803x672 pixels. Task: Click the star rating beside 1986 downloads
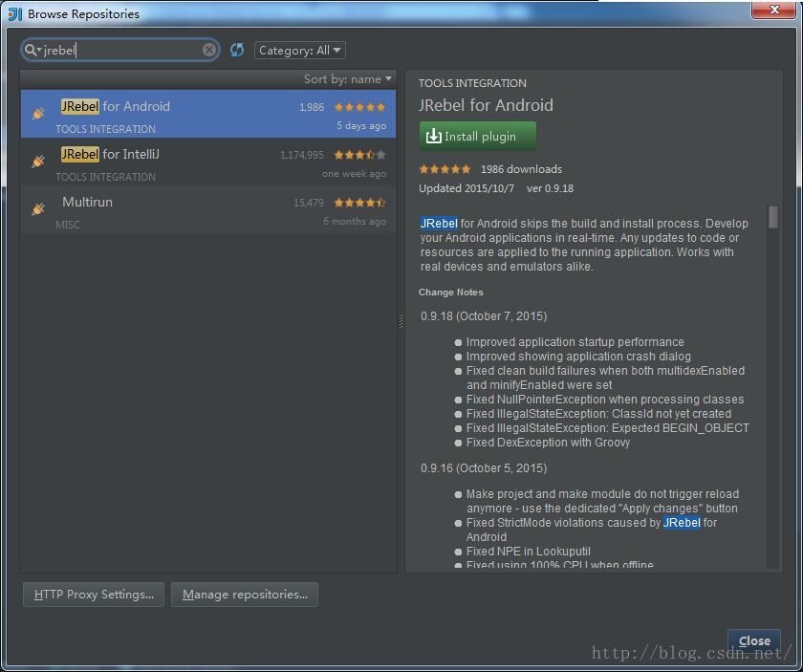coord(445,169)
